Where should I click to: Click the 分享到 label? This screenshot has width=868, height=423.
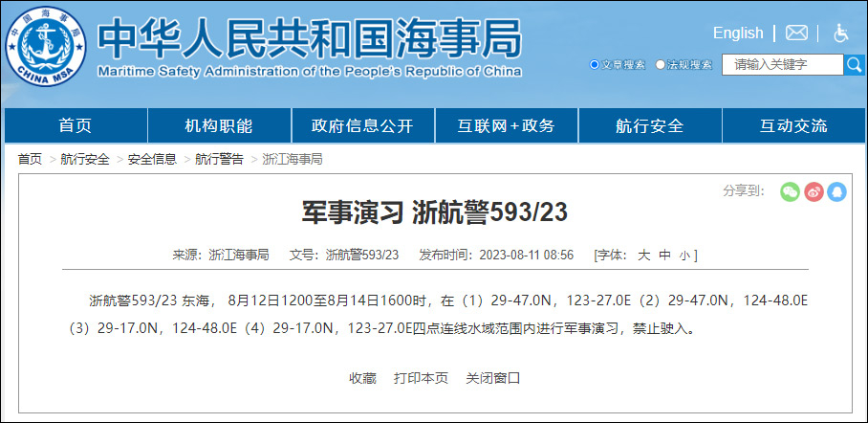pyautogui.click(x=744, y=191)
